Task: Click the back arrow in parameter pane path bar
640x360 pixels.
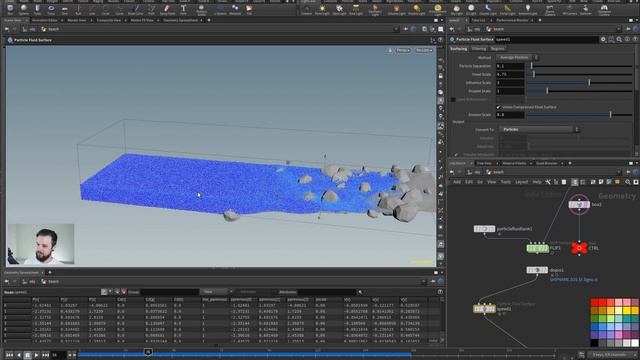Action: click(452, 29)
